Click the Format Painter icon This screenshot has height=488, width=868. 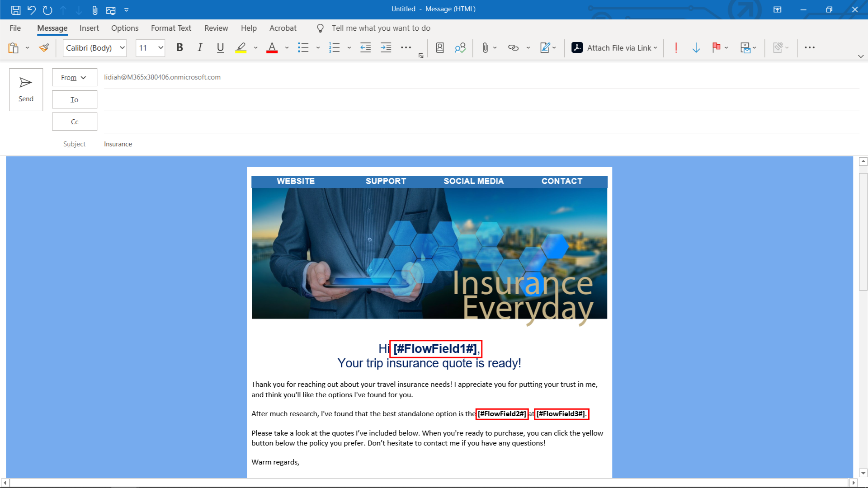[44, 47]
